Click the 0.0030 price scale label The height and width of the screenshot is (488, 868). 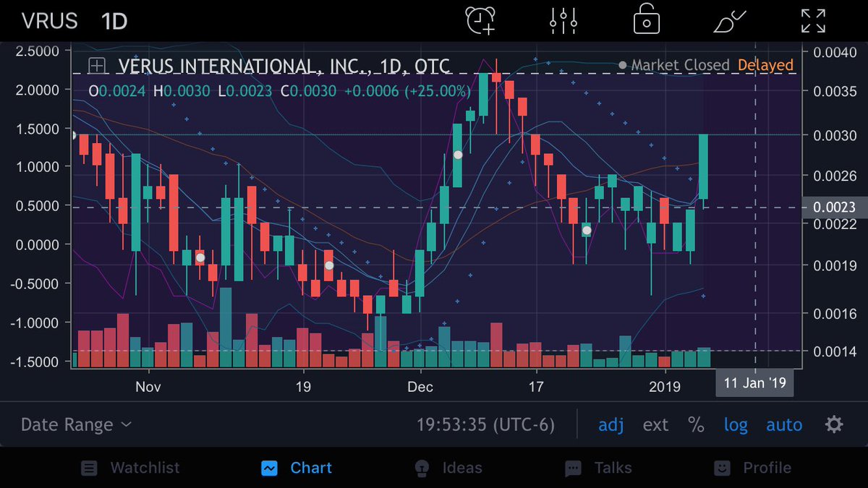pos(834,135)
